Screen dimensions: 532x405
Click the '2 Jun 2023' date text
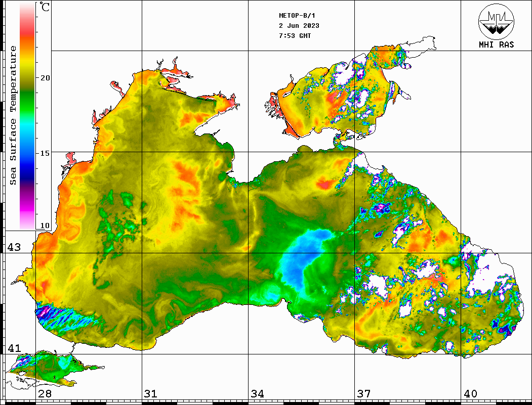click(299, 26)
